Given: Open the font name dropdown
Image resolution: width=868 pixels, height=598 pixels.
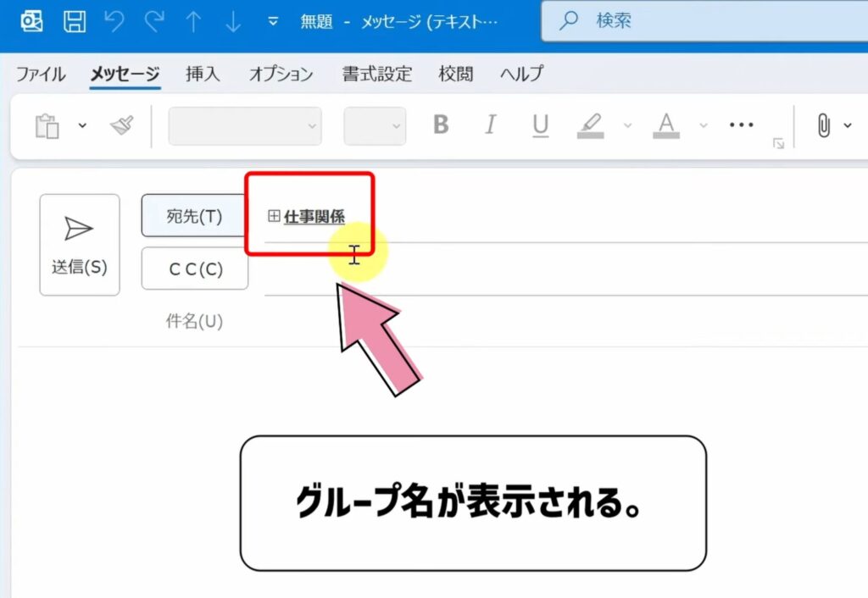Looking at the screenshot, I should [243, 125].
